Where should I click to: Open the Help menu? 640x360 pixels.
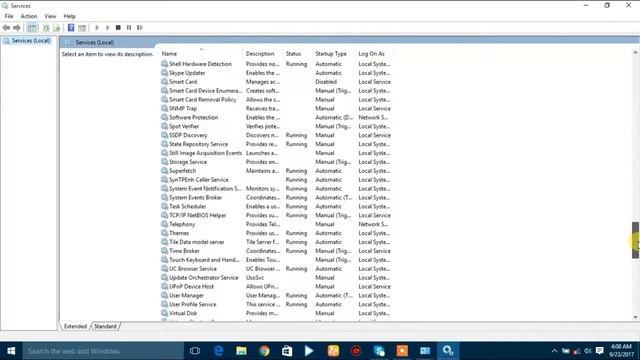(x=69, y=16)
